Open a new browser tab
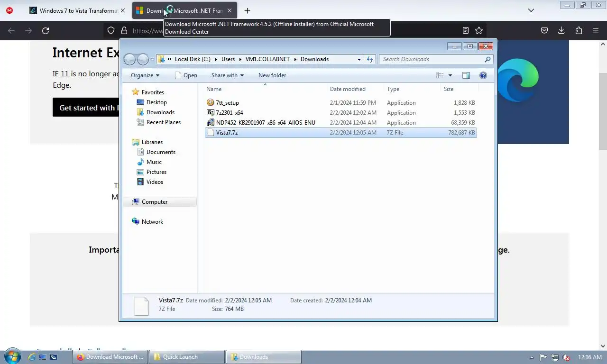Screen dimensions: 607x364 247,10
